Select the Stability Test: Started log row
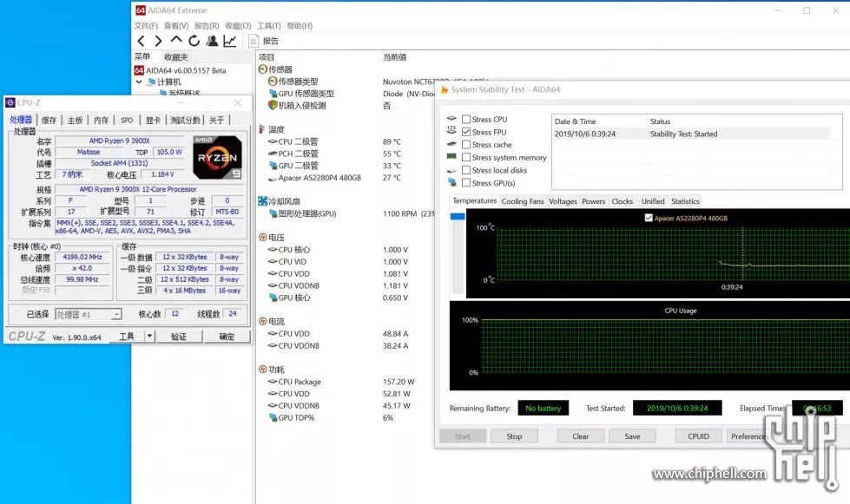This screenshot has width=850, height=504. tap(691, 134)
